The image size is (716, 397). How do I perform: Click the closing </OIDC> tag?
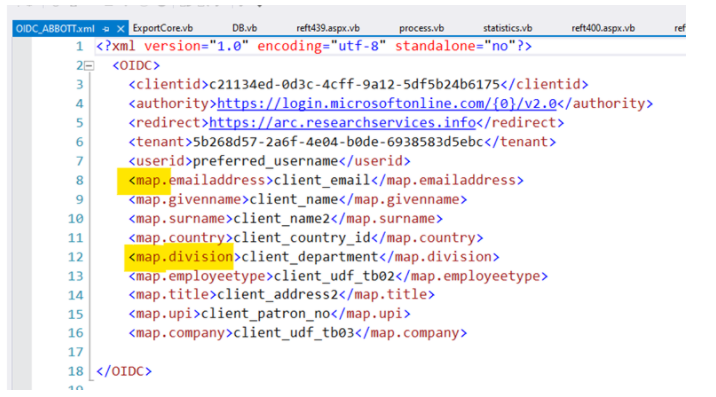tap(124, 371)
